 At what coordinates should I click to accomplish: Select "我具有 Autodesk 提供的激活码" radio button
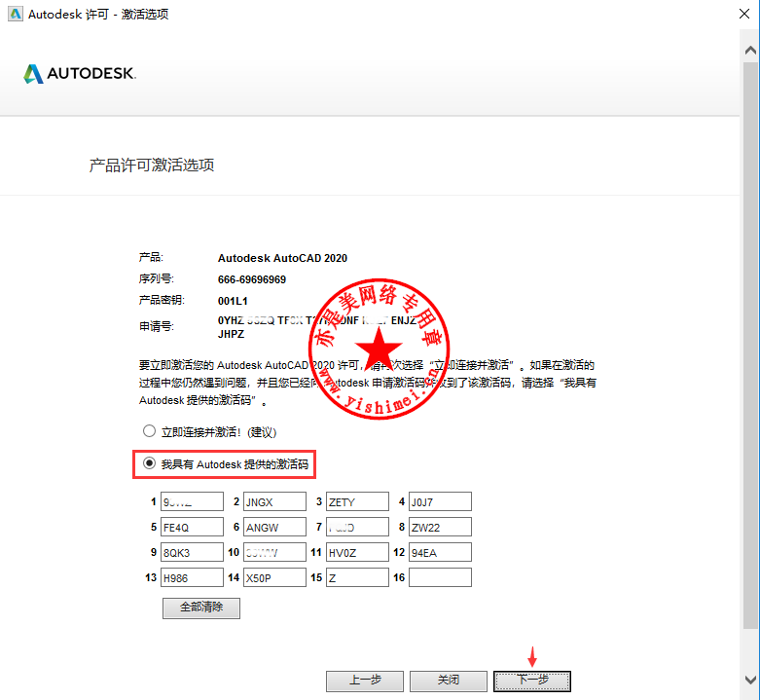[x=149, y=463]
